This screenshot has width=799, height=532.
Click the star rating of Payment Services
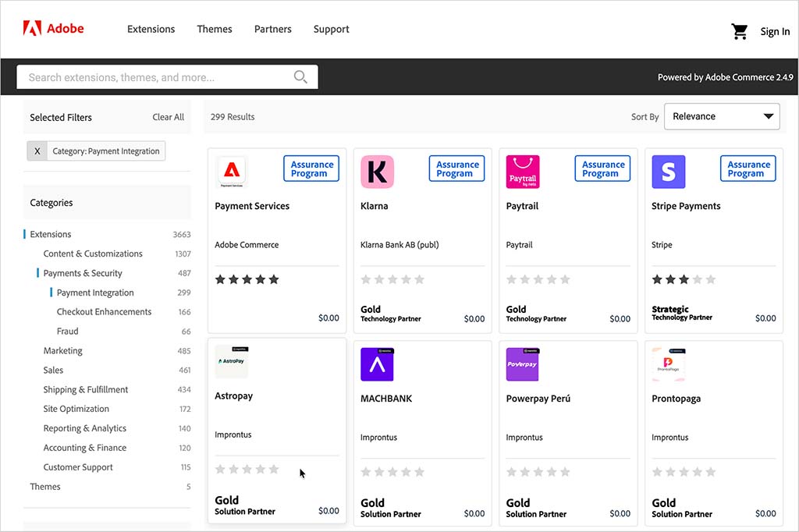click(x=247, y=279)
